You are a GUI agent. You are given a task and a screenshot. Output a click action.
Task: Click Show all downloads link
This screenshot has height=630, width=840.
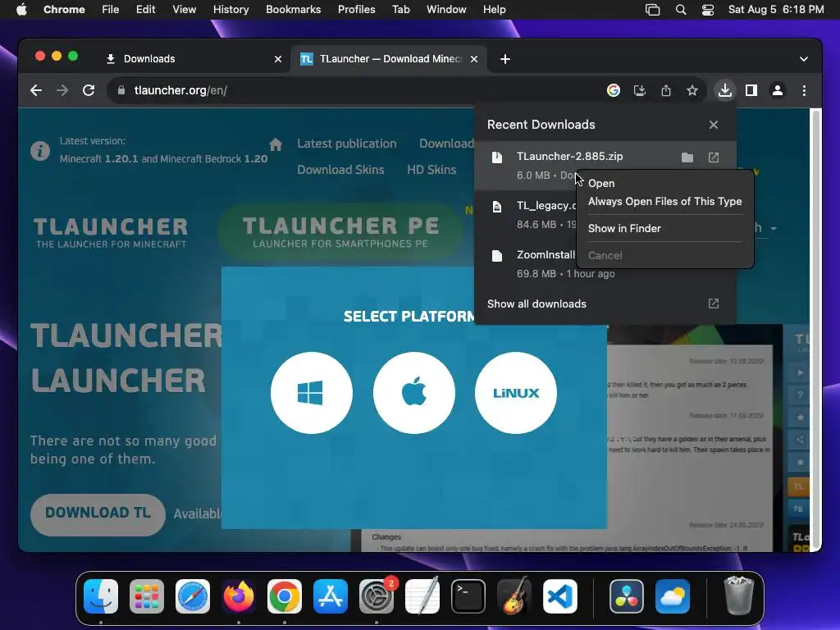(x=536, y=304)
